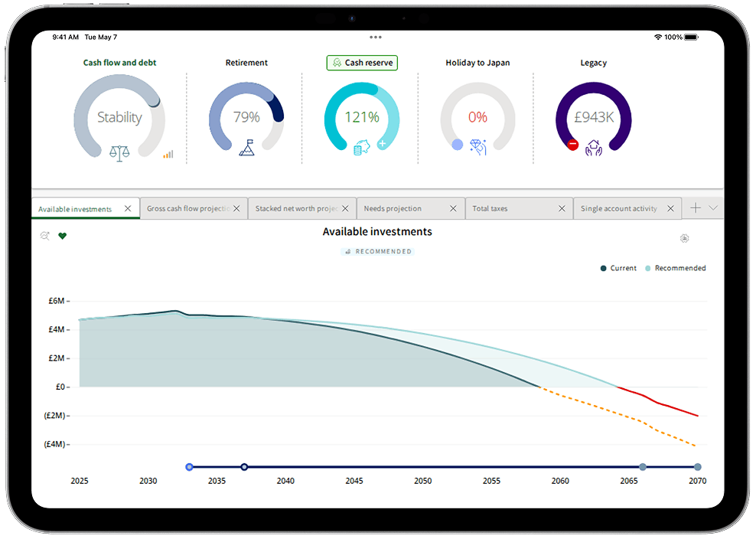
Task: Select the Cash reserve goal button
Action: tap(362, 63)
